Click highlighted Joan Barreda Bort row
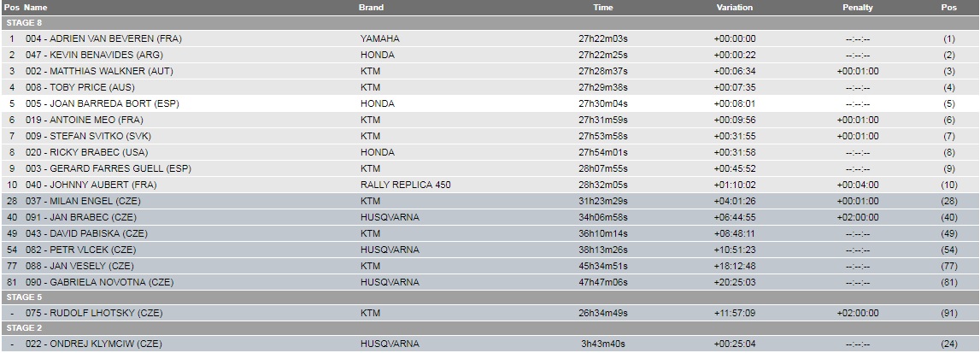The height and width of the screenshot is (353, 980). pyautogui.click(x=490, y=103)
